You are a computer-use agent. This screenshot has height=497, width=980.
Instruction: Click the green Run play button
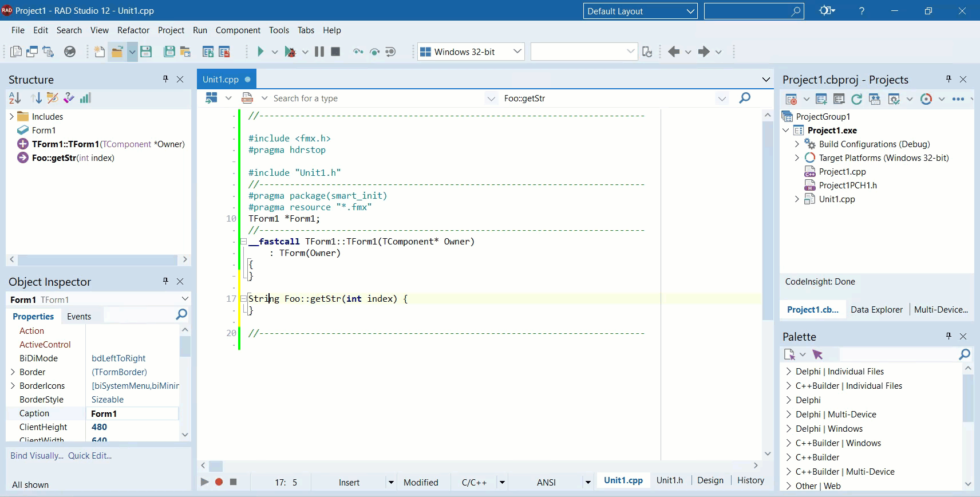pyautogui.click(x=260, y=52)
